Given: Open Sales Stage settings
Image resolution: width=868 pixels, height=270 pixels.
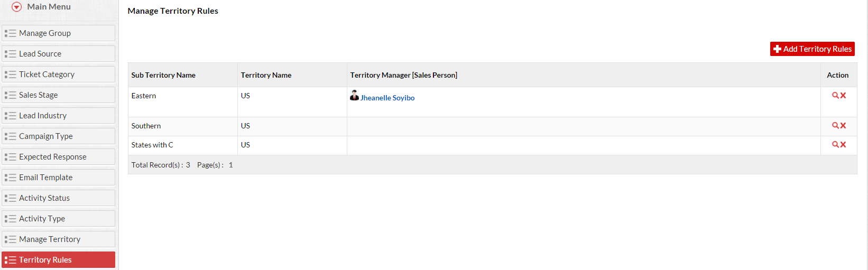Looking at the screenshot, I should coord(58,95).
